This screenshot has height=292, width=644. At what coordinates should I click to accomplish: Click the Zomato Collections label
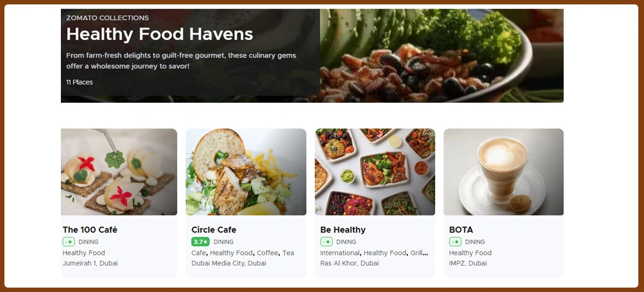tap(107, 18)
